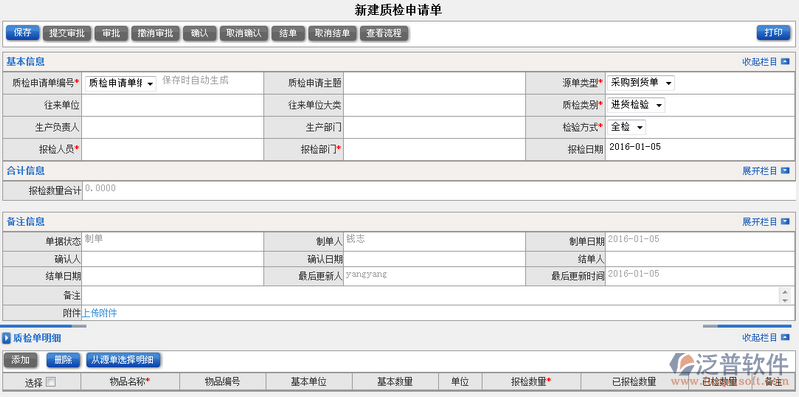Click collapse icon beside 质检单明细 收起栏目
The width and height of the screenshot is (799, 397).
click(785, 338)
